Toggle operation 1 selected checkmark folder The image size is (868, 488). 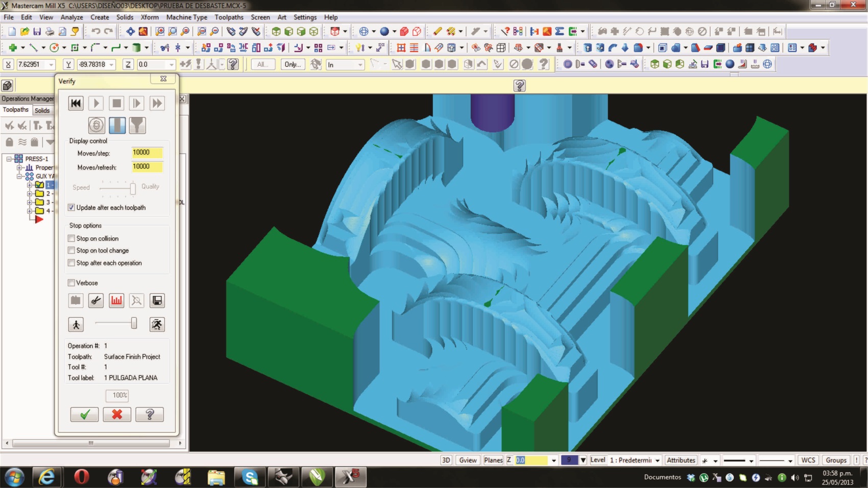[39, 185]
